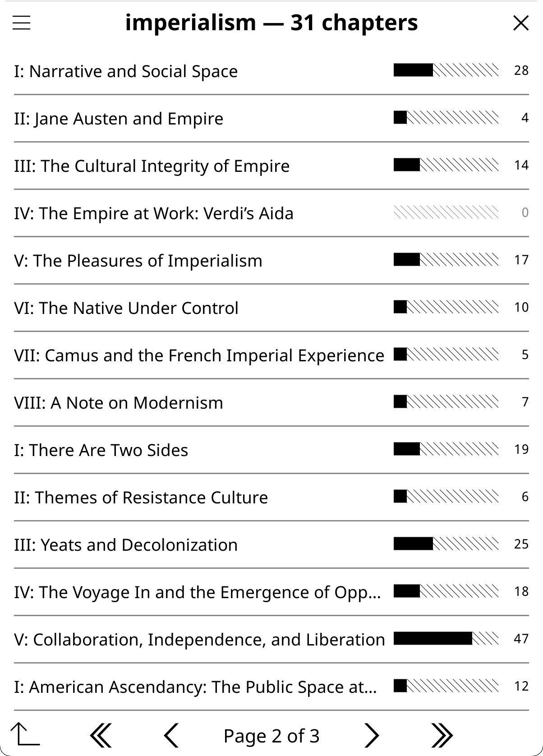Select the 'Page 2 of 3' indicator
The image size is (543, 756).
click(x=271, y=736)
